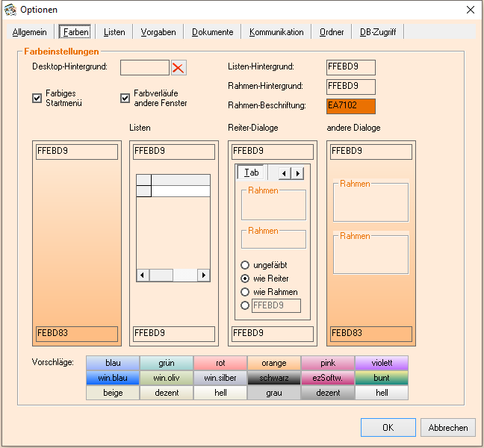
Task: Click bottom color field in Reiter-Dialoge panel
Action: (x=273, y=334)
